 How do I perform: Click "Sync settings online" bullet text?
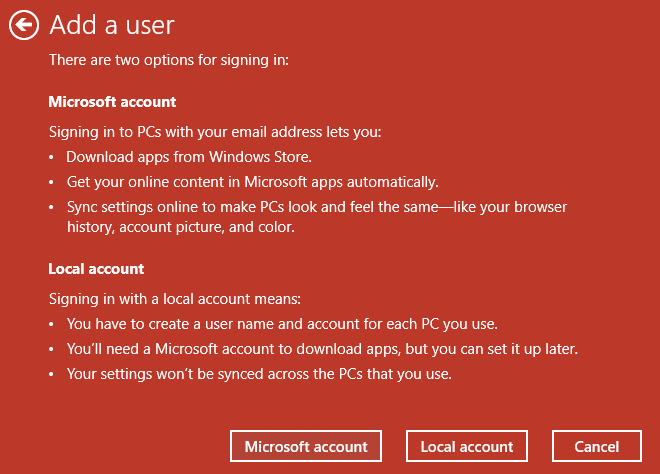point(316,207)
